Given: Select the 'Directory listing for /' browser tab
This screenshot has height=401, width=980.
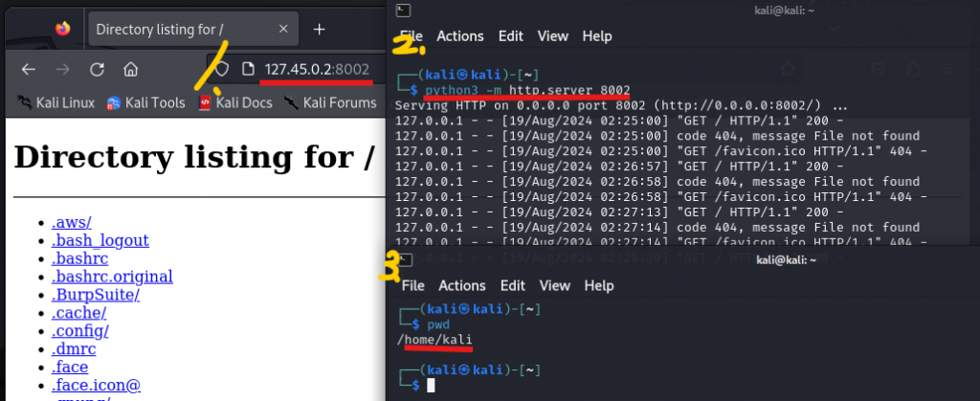Looking at the screenshot, I should [x=193, y=29].
